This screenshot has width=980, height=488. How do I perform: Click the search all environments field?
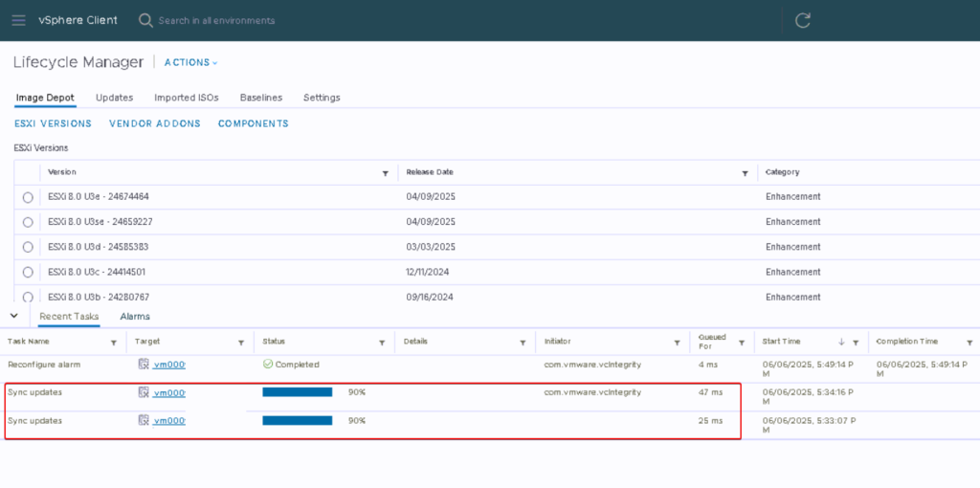tap(216, 20)
